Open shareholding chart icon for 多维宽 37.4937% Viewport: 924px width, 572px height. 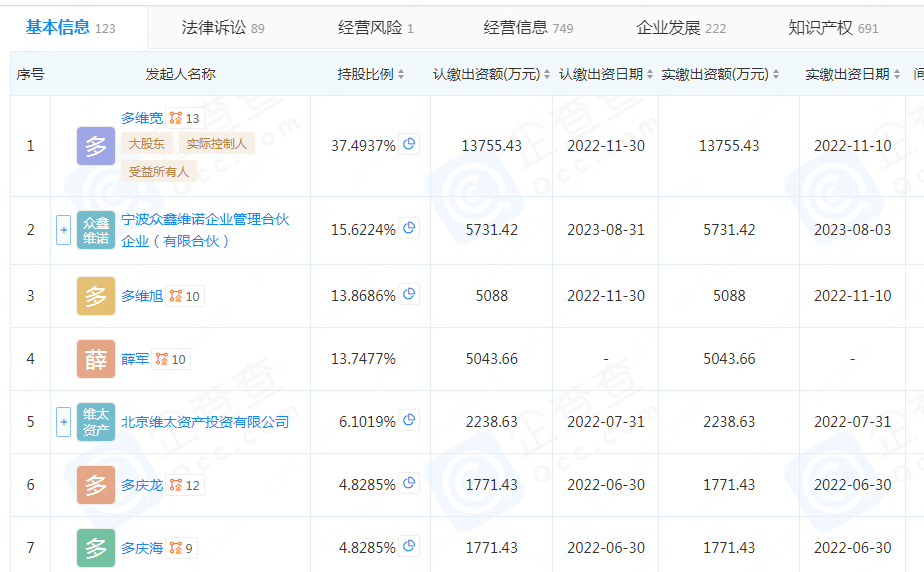409,144
